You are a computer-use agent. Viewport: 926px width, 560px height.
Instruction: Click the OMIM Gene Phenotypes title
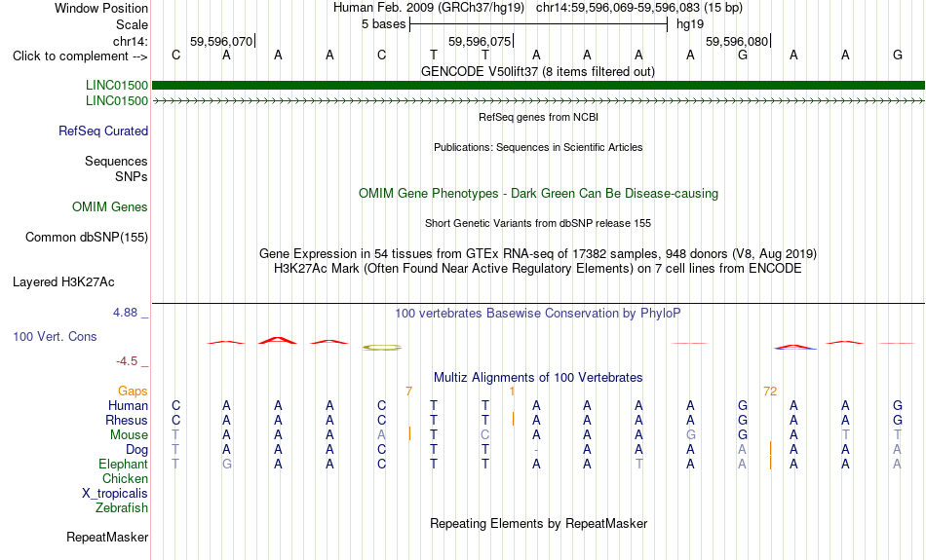click(538, 194)
